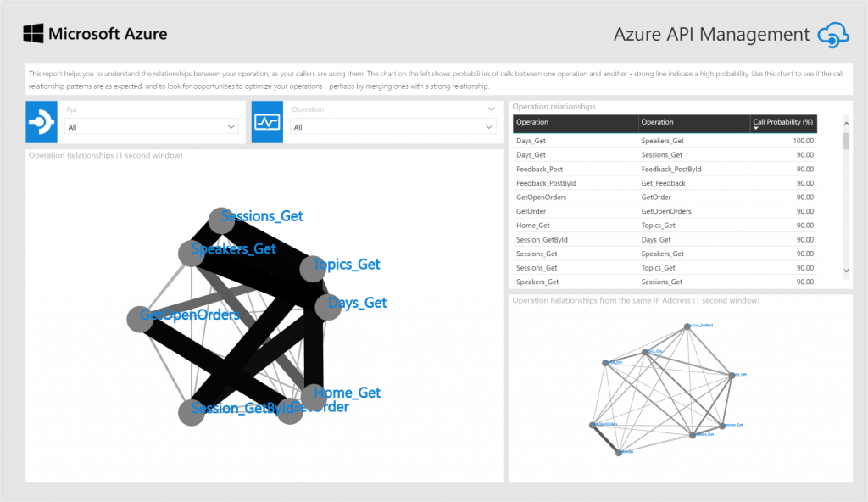The height and width of the screenshot is (502, 868).
Task: Click the table scrollbar thumb
Action: click(x=846, y=141)
